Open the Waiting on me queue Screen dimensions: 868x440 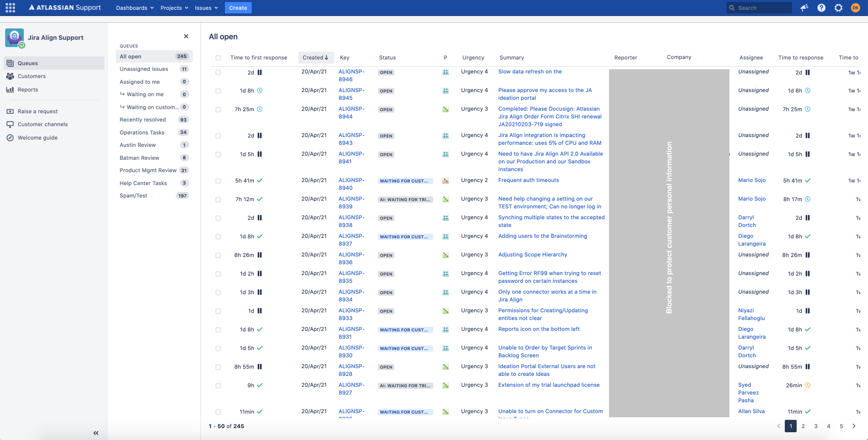point(154,94)
